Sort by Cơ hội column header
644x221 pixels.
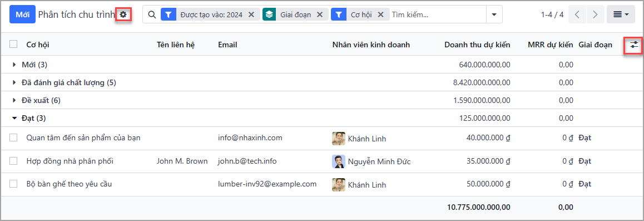tap(38, 45)
